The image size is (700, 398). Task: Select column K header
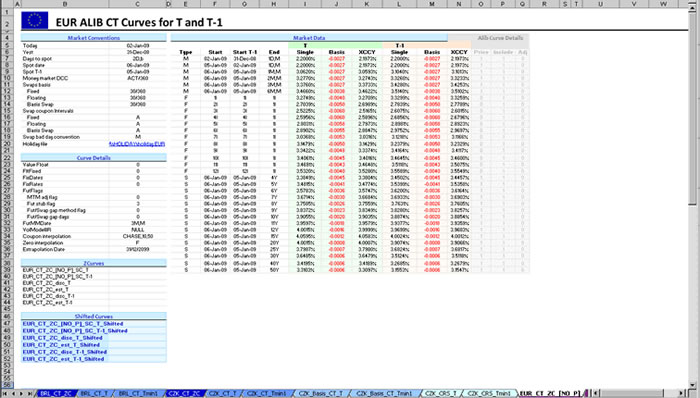(x=367, y=4)
